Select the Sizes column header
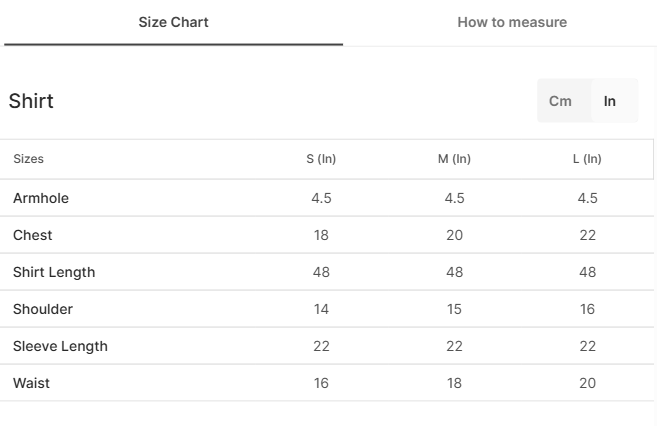Image resolution: width=657 pixels, height=426 pixels. click(x=28, y=159)
